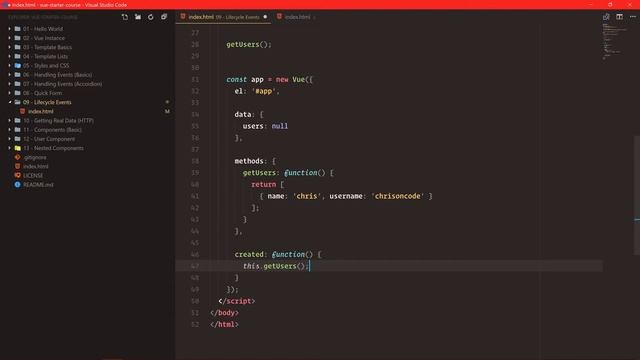The height and width of the screenshot is (360, 640).
Task: Click 'created: function()' on line 46
Action: pos(274,254)
